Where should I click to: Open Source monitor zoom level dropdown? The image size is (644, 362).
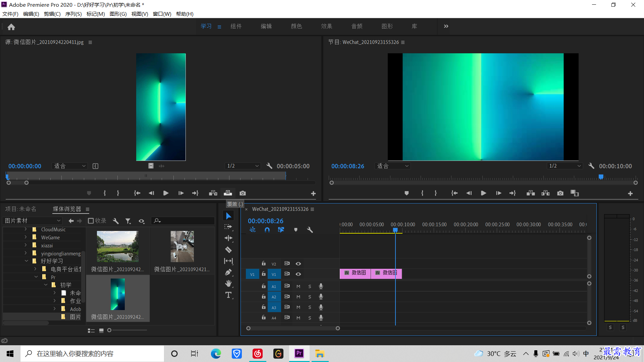[x=70, y=166]
